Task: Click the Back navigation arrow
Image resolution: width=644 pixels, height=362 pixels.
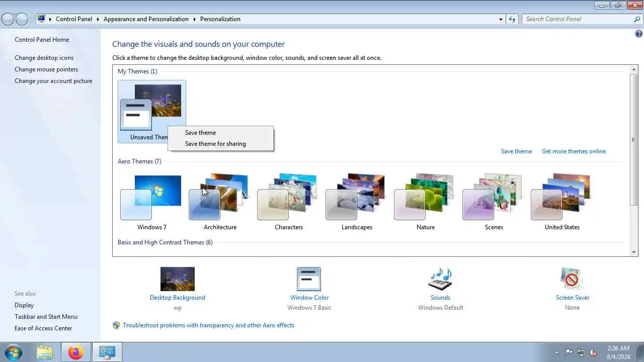Action: 8,19
